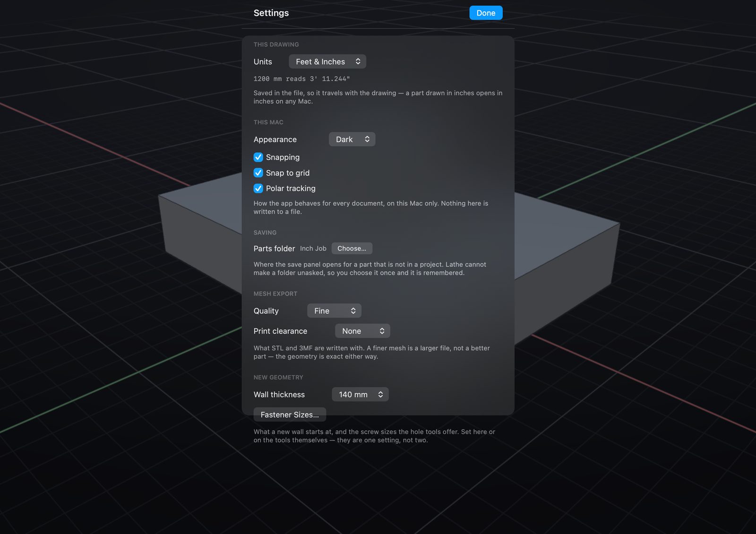Click the SAVING section header
Viewport: 756px width, 534px height.
[265, 233]
